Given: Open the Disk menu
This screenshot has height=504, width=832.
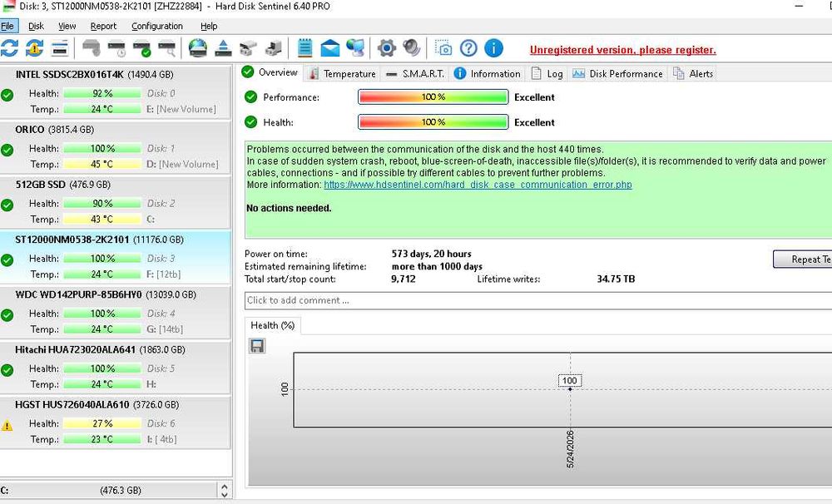Looking at the screenshot, I should 36,26.
